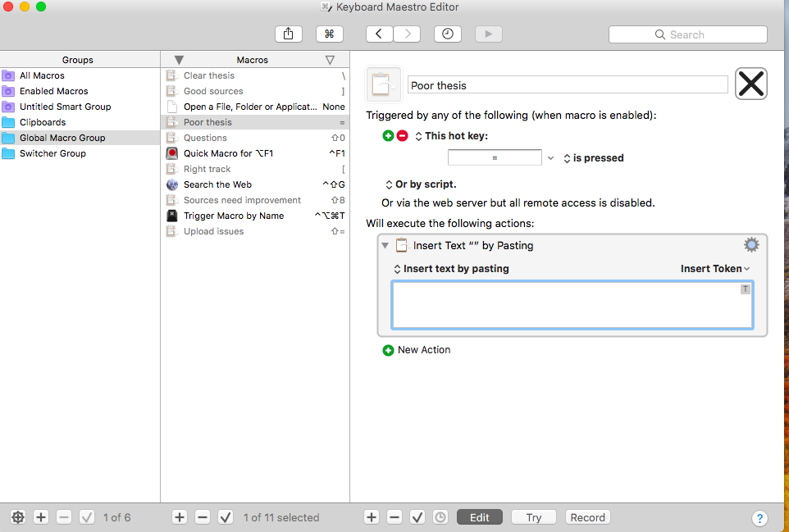Add new macro with plus button
Image resolution: width=789 pixels, height=532 pixels.
pyautogui.click(x=180, y=517)
